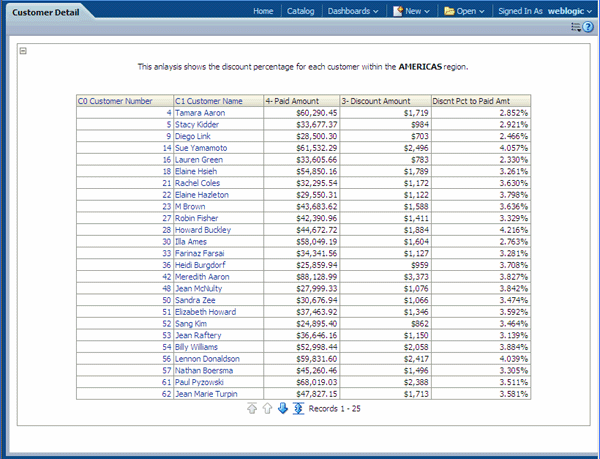Screen dimensions: 600x459
Task: Click the 3- Discount Amount column header
Action: [x=385, y=101]
